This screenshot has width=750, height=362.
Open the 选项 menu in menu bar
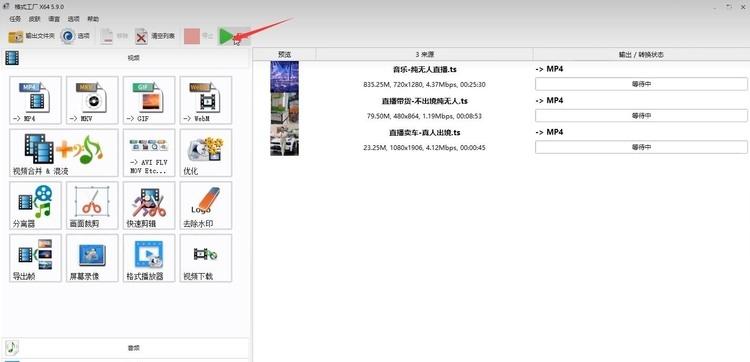73,19
